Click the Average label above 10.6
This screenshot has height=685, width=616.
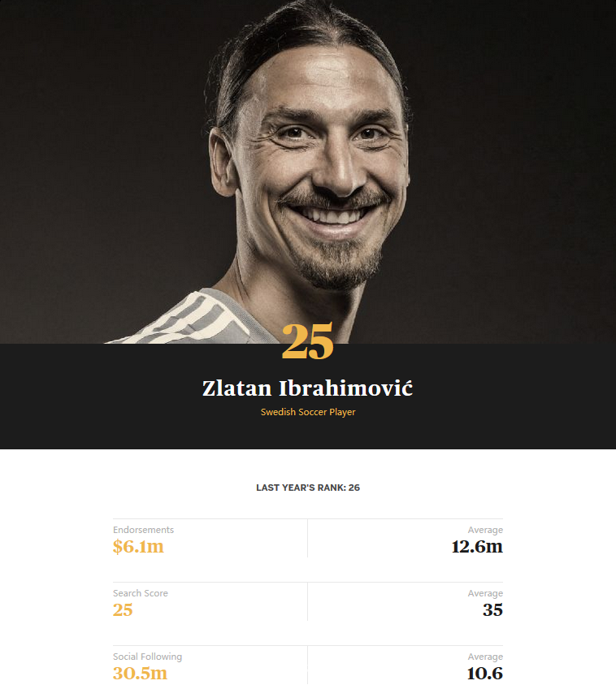point(485,657)
